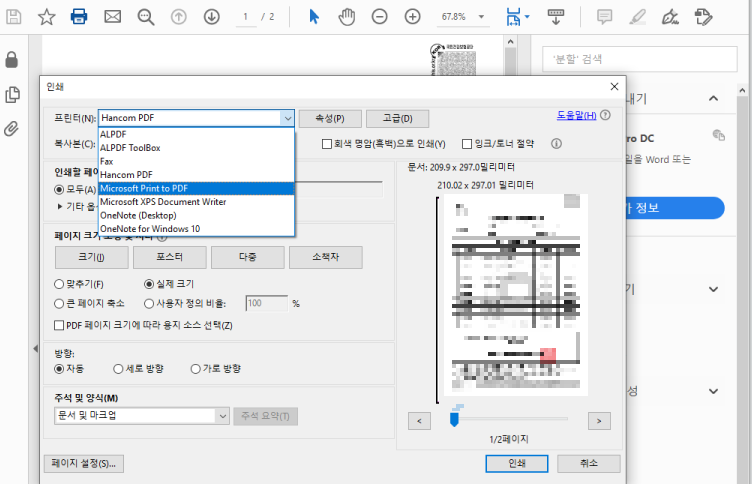Enable ink/toner saving checkbox
Viewport: 752px width, 484px height.
click(467, 144)
